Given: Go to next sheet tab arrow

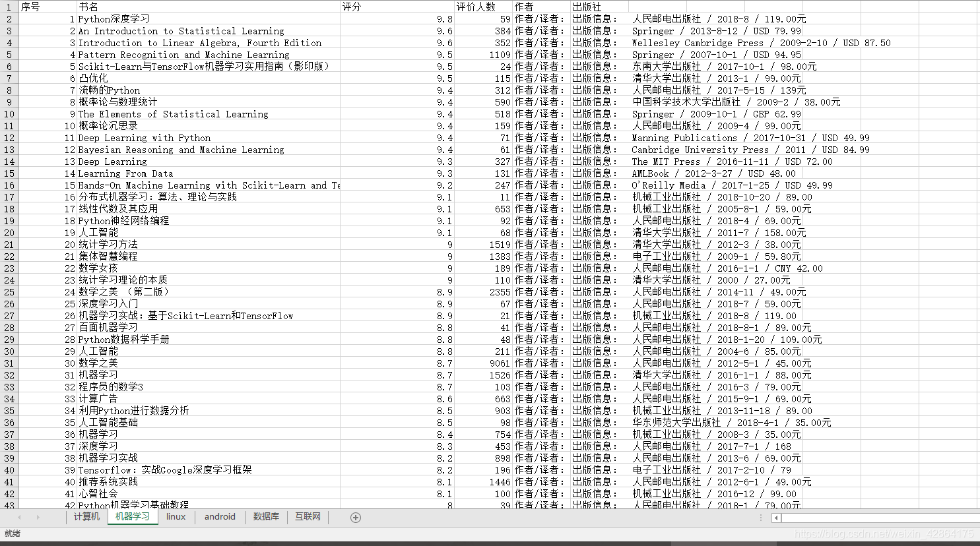Looking at the screenshot, I should (38, 518).
